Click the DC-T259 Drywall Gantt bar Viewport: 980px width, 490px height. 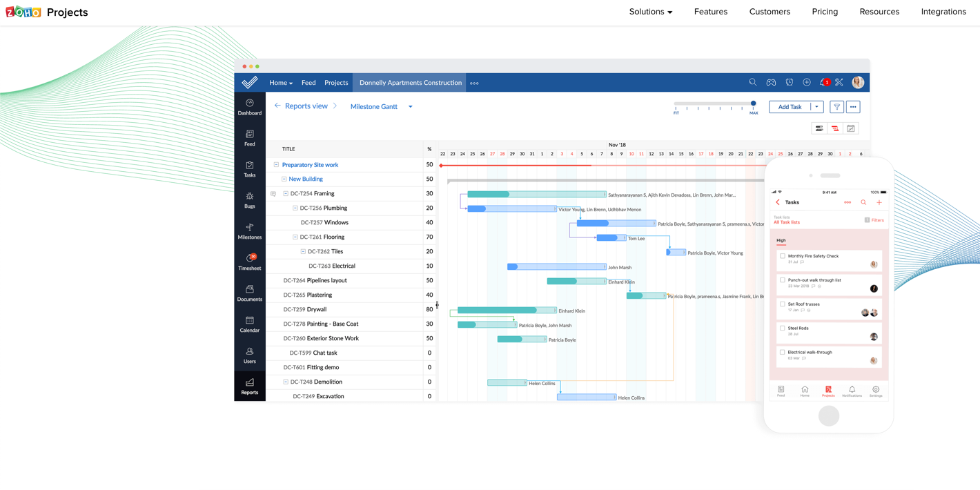[x=507, y=310]
